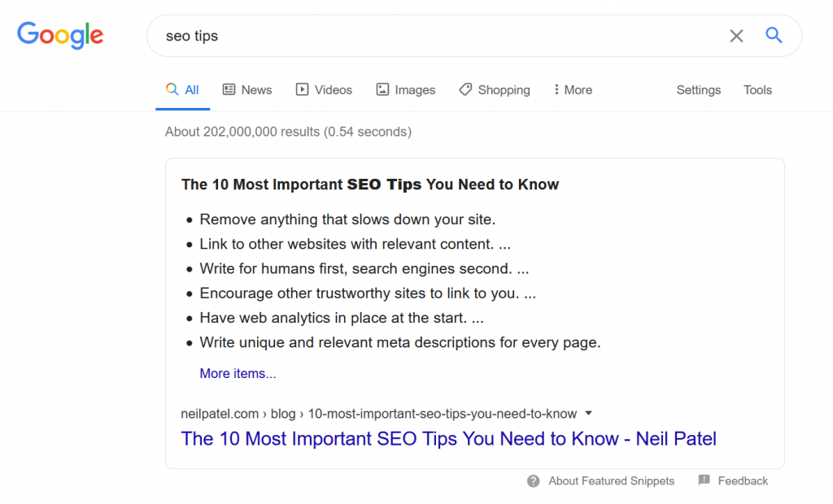Click the Images tab picture icon
833x504 pixels.
(382, 89)
